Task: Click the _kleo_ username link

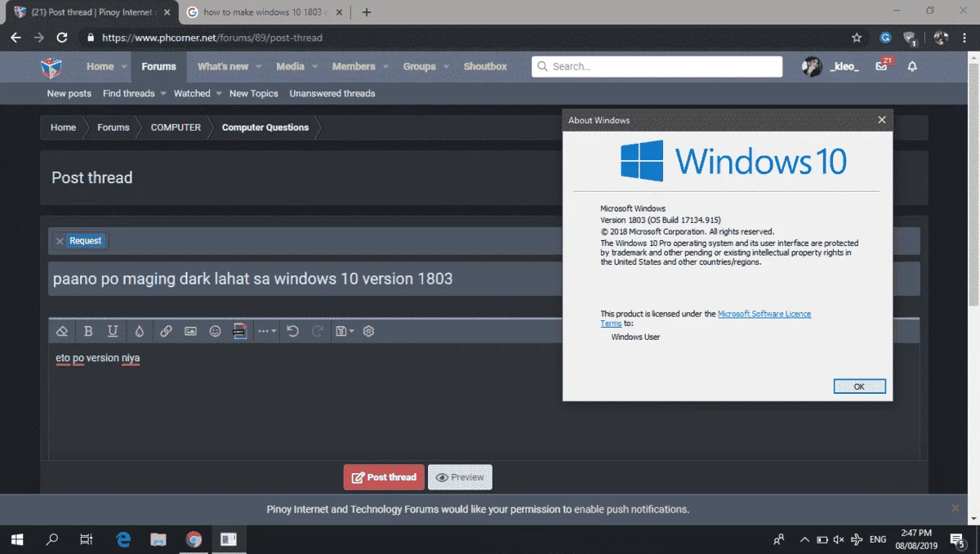Action: pos(844,67)
